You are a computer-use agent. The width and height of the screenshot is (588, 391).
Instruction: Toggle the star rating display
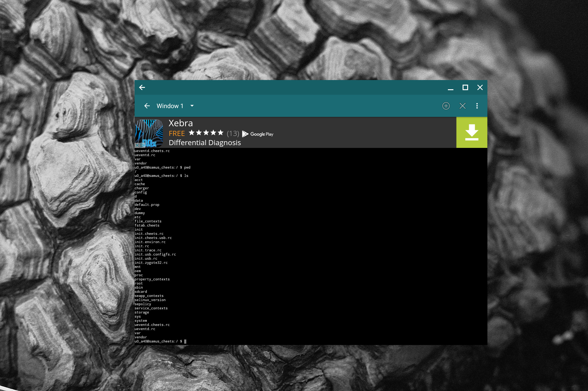[x=205, y=134]
